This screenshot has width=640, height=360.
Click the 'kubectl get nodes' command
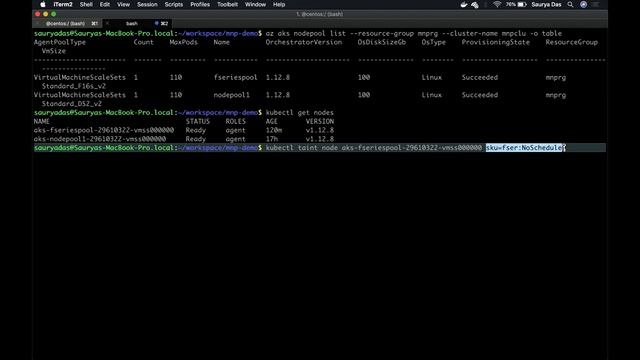click(300, 113)
